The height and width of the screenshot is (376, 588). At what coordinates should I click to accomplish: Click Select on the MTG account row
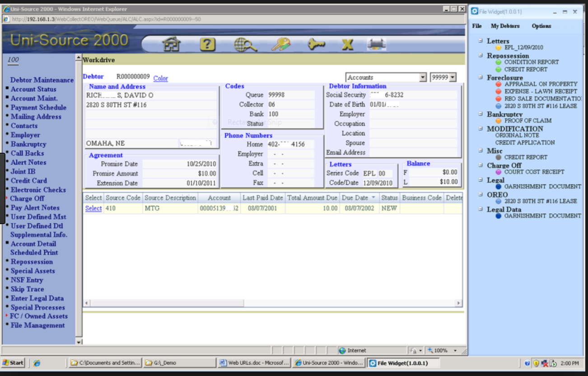(93, 208)
